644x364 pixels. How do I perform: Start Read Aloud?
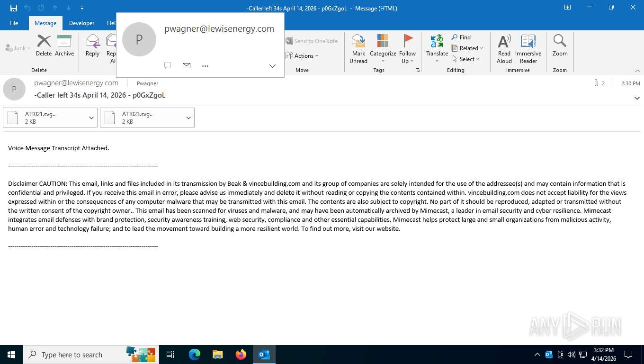(x=504, y=49)
